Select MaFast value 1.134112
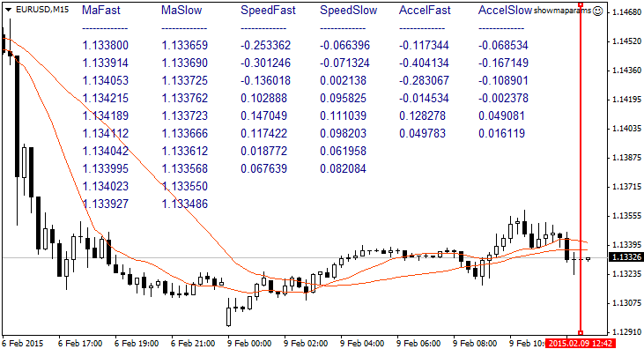This screenshot has height=349, width=644. point(106,134)
